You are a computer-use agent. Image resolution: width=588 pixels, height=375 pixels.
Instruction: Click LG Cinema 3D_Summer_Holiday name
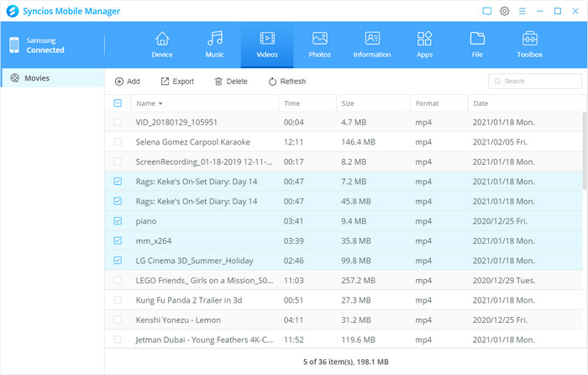(x=194, y=261)
